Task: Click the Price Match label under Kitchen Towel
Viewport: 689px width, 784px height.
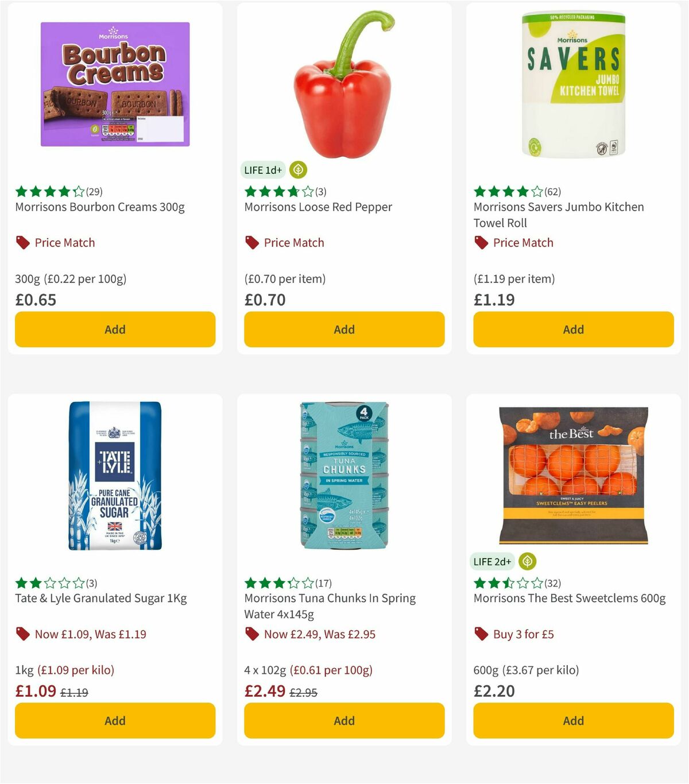Action: [x=524, y=243]
